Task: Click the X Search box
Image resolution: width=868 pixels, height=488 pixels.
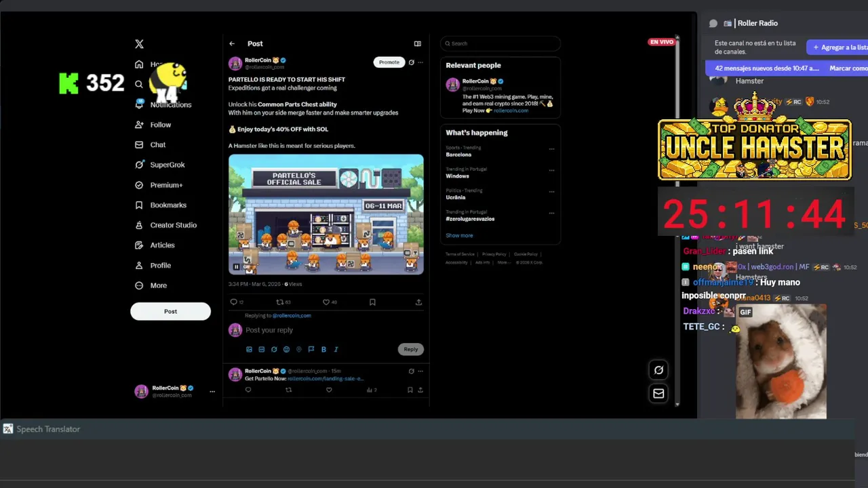Action: 500,43
